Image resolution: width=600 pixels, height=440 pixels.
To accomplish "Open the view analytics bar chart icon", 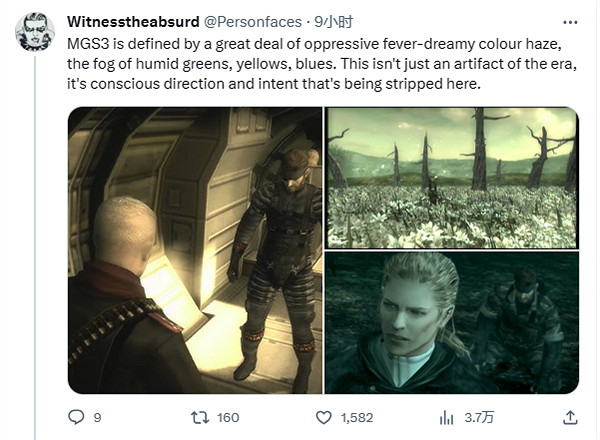I will [447, 417].
